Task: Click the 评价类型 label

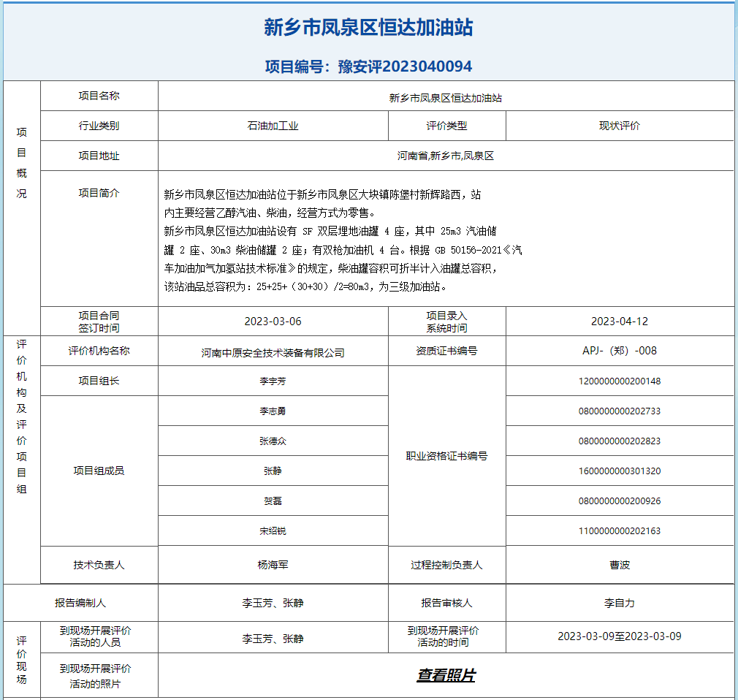Action: pos(446,126)
